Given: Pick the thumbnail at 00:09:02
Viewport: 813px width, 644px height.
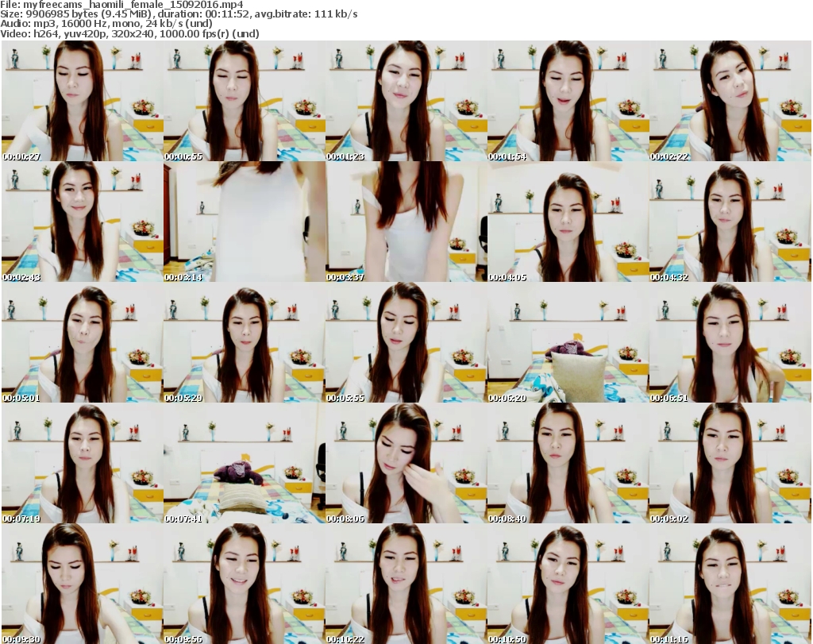Looking at the screenshot, I should coord(730,463).
